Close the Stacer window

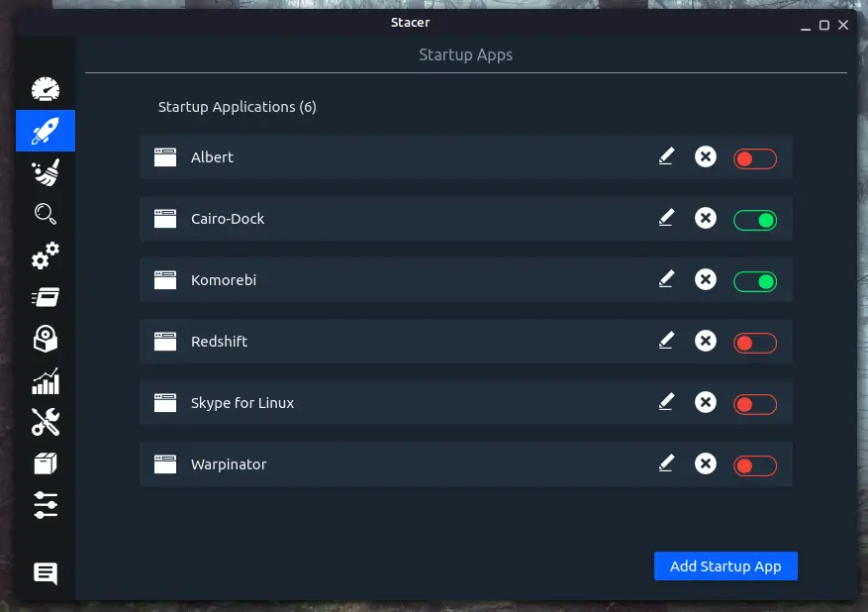click(843, 25)
